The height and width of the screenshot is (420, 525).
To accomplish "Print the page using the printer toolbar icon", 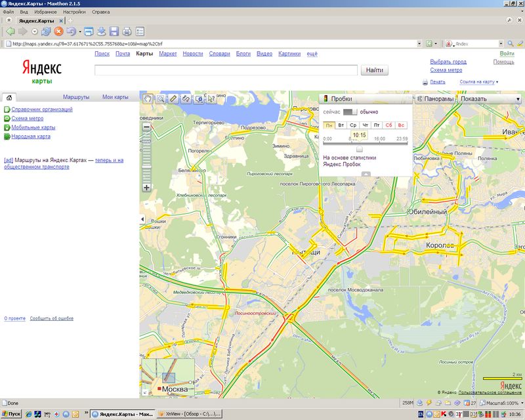I will pyautogui.click(x=127, y=31).
